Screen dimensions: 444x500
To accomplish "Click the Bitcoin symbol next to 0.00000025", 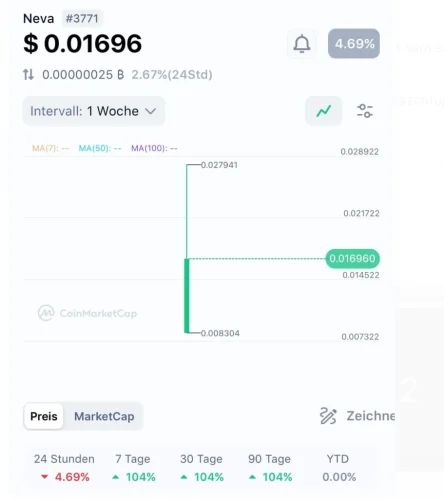I will click(x=121, y=75).
